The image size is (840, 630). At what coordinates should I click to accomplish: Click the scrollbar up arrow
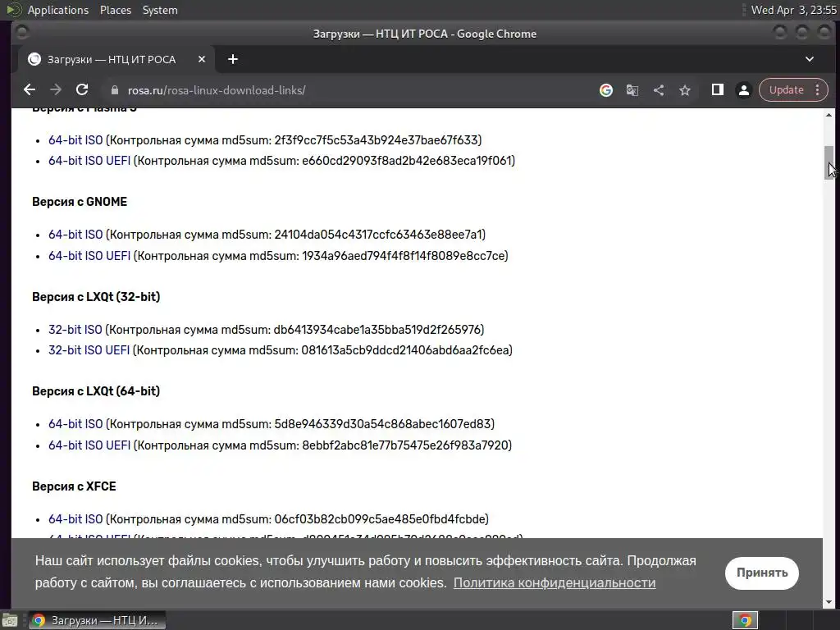pyautogui.click(x=829, y=115)
